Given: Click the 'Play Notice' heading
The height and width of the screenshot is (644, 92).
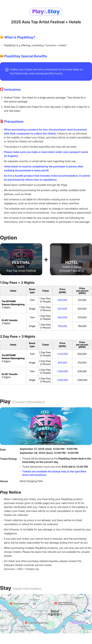Looking at the screenshot, I should pos(11,492).
